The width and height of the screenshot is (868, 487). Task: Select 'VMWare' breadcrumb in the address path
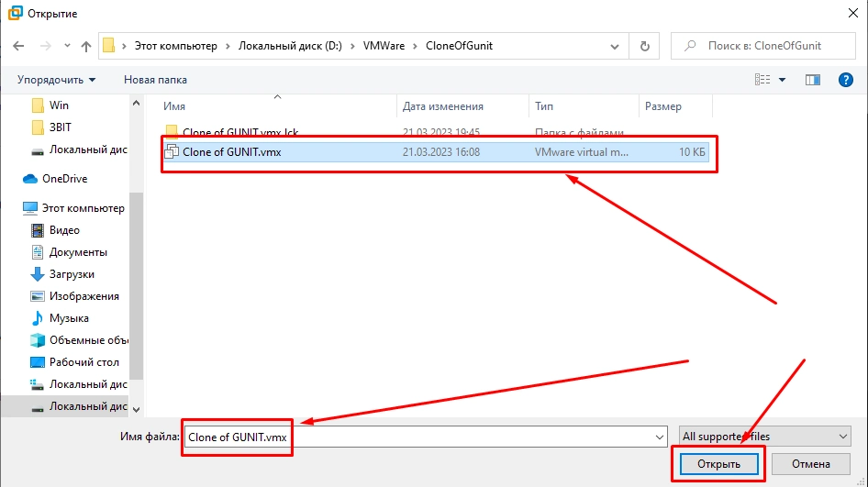(x=384, y=46)
